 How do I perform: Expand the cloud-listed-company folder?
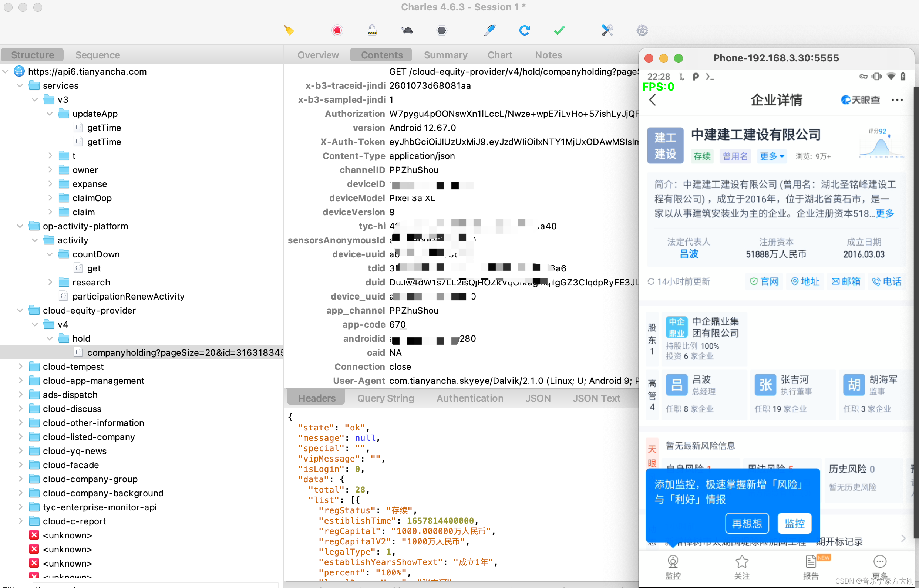coord(20,437)
